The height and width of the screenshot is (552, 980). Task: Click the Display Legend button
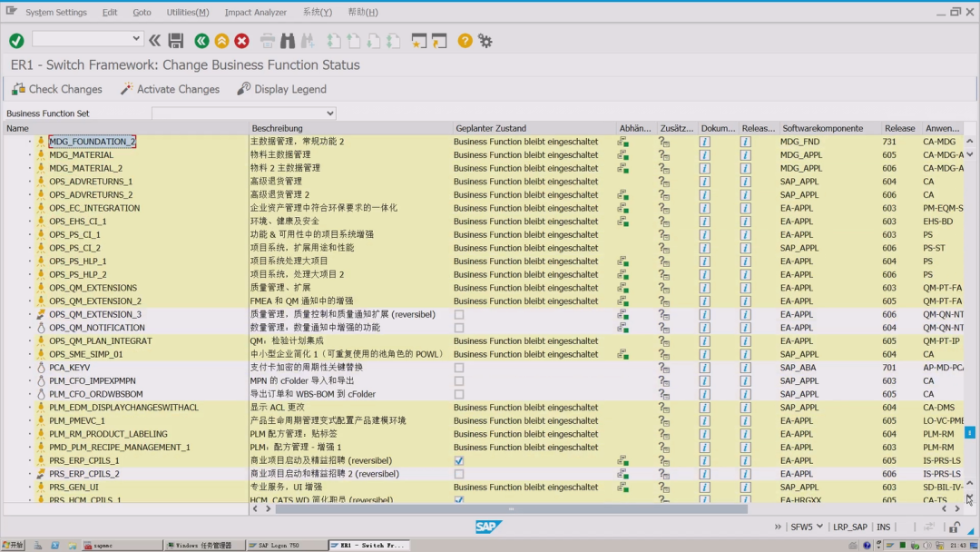[282, 89]
